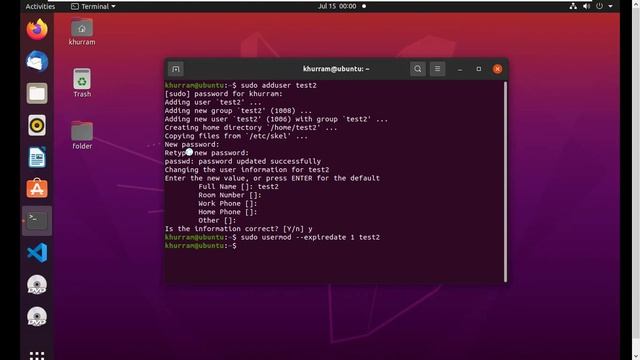Open the clock calendar Jul 15
The image size is (640, 360).
(x=337, y=6)
